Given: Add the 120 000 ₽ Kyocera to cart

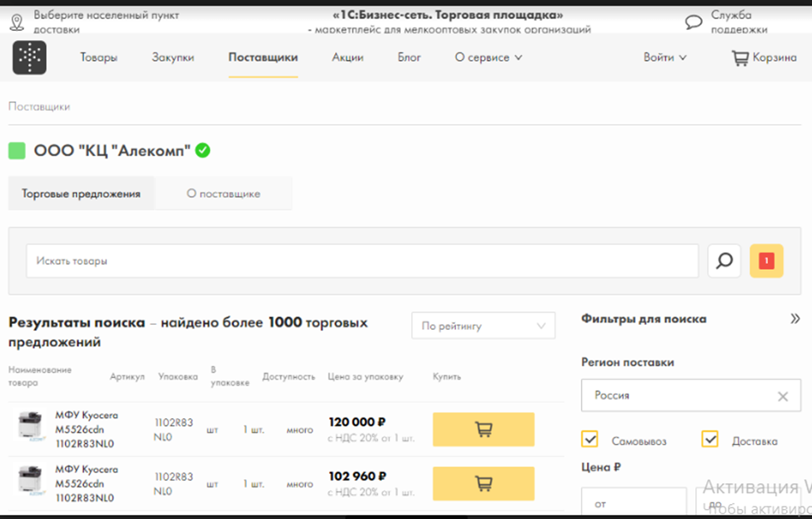Looking at the screenshot, I should (484, 430).
